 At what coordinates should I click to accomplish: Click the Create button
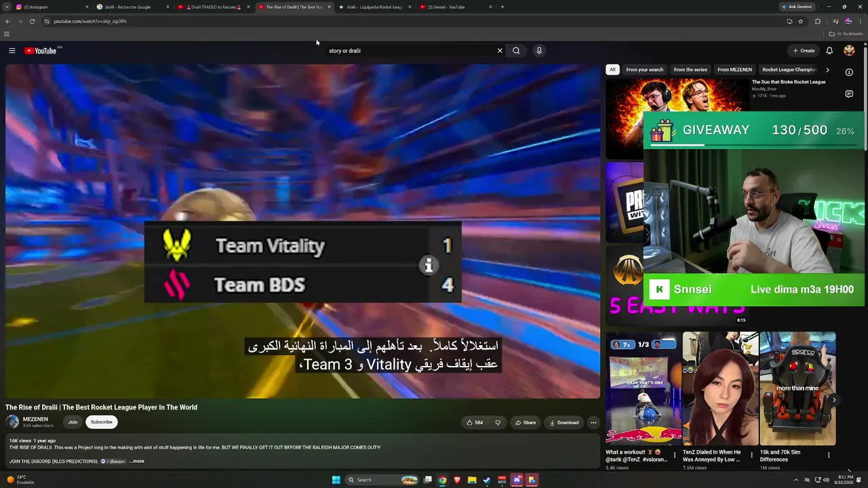coord(804,51)
